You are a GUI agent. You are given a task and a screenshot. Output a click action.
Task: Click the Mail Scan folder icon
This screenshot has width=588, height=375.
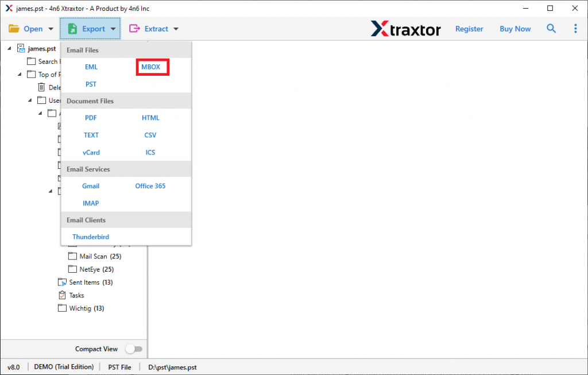[72, 256]
